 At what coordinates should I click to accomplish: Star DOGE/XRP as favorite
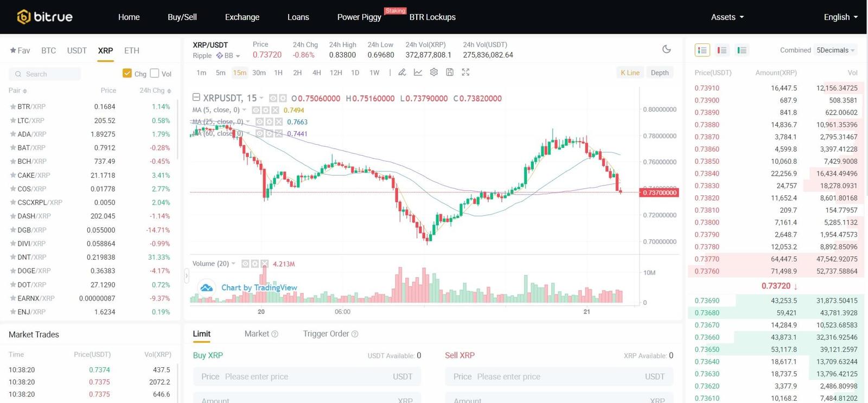[13, 271]
